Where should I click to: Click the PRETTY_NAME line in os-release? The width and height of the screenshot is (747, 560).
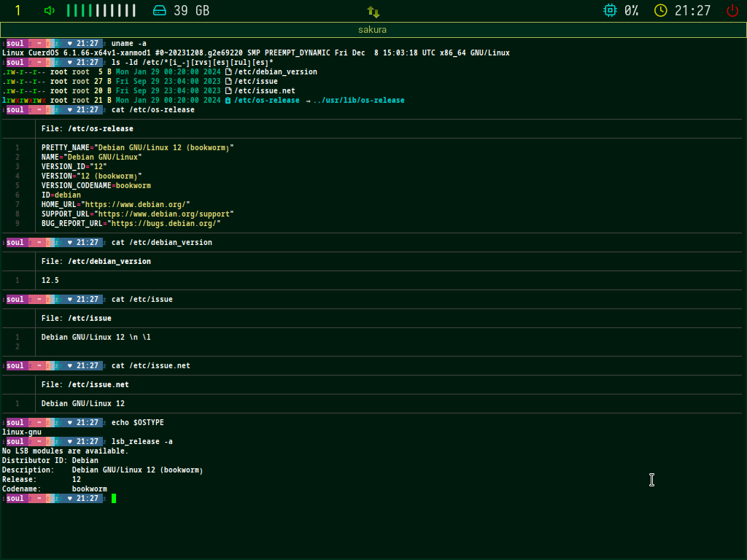pos(137,147)
